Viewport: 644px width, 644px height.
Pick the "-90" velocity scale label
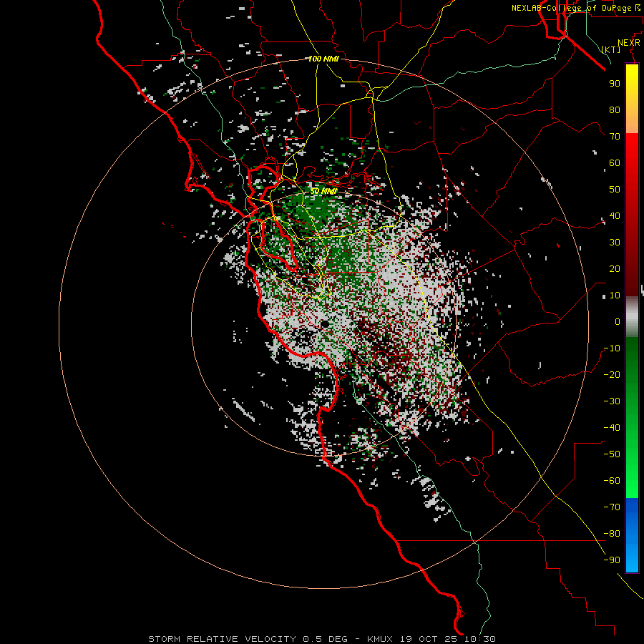click(x=612, y=560)
